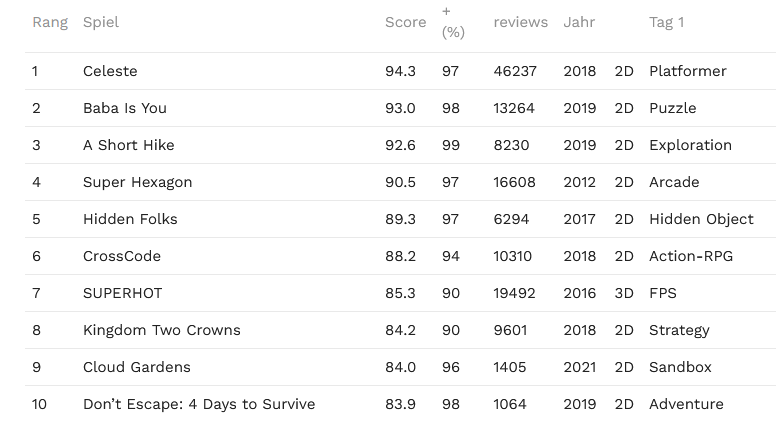Open Don't Escape: 4 Days to Survive
The height and width of the screenshot is (432, 776).
click(x=199, y=404)
